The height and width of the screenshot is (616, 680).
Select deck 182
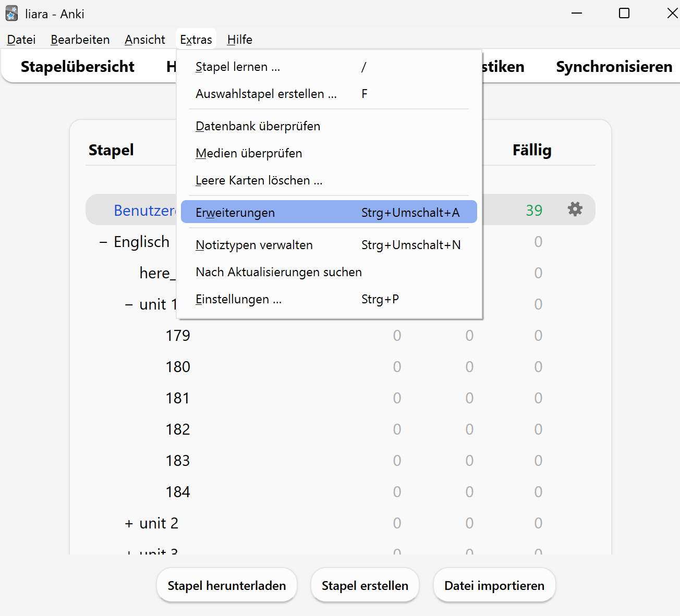pos(178,429)
